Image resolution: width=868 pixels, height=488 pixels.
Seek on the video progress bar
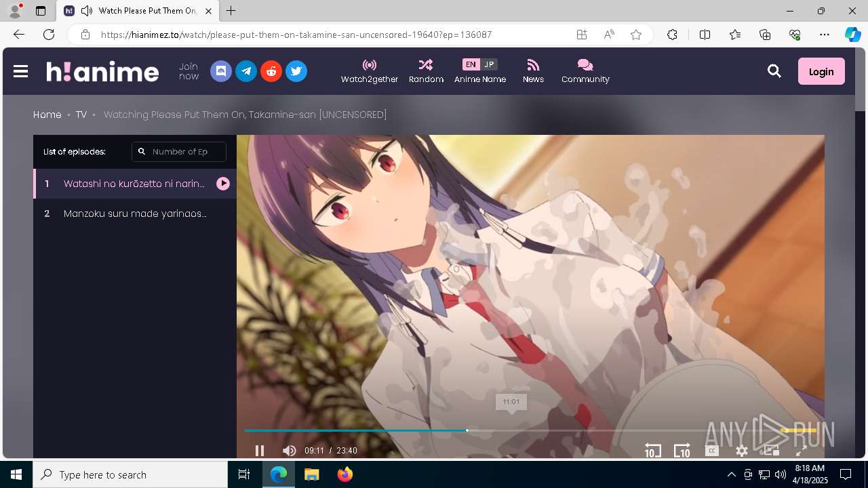(530, 430)
